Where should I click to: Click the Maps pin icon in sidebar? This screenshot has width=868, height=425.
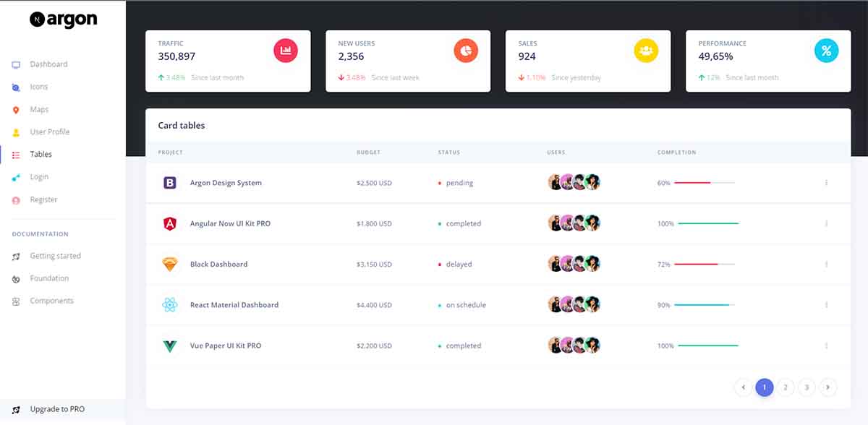(x=16, y=110)
